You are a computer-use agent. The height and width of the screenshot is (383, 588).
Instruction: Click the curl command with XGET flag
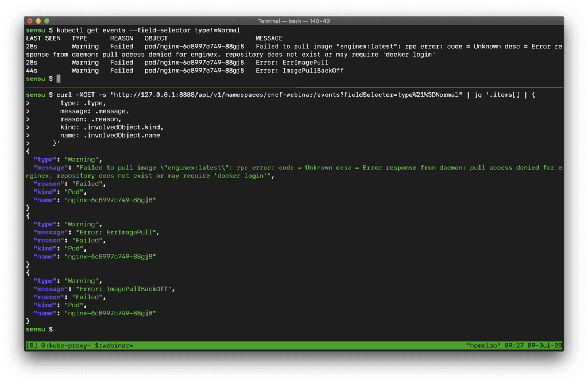tap(75, 94)
